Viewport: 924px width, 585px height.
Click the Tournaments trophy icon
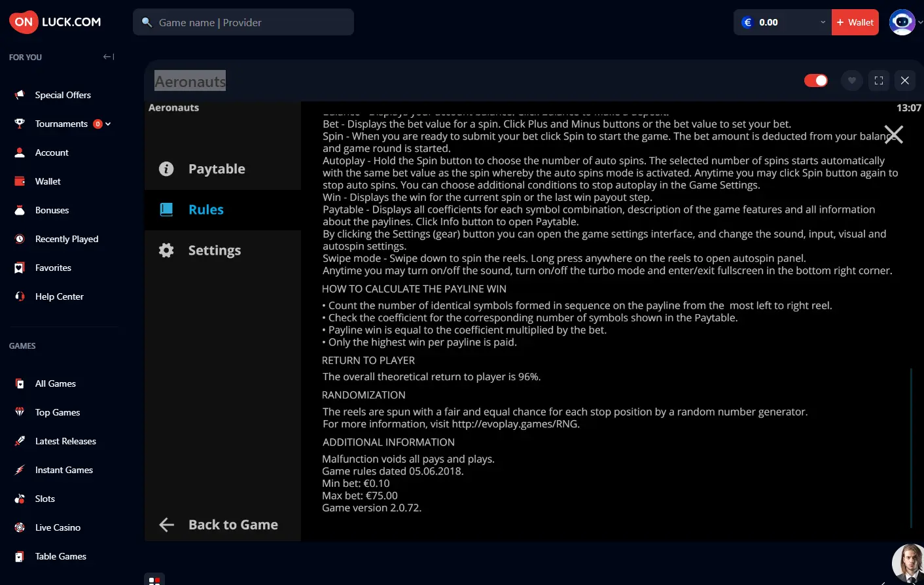[20, 124]
